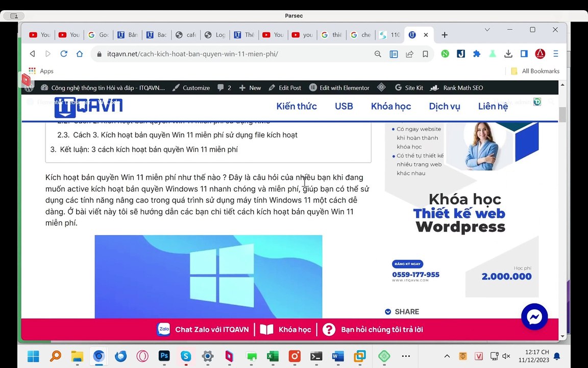Reload the current page
588x368 pixels.
[x=64, y=54]
